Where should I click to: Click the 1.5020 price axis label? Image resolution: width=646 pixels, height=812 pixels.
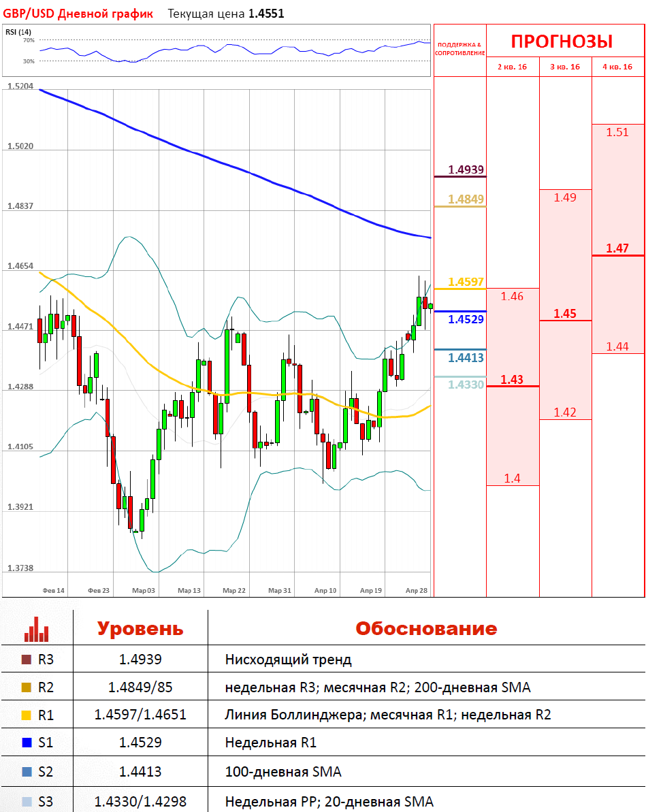(x=20, y=146)
